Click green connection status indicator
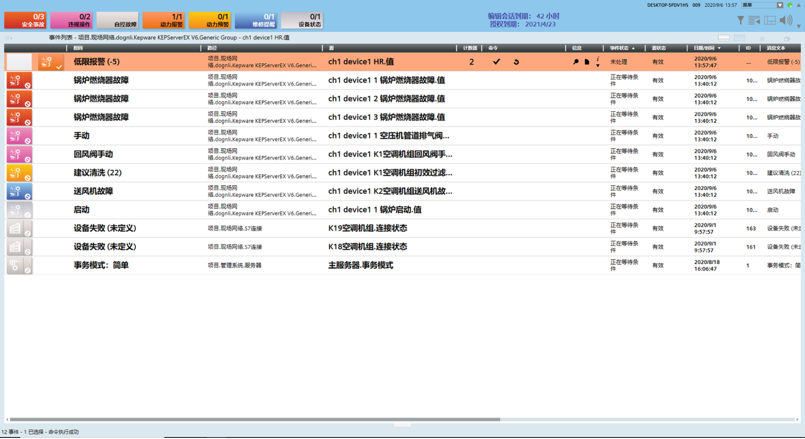Screen dimensions: 805x439 [x=790, y=5]
